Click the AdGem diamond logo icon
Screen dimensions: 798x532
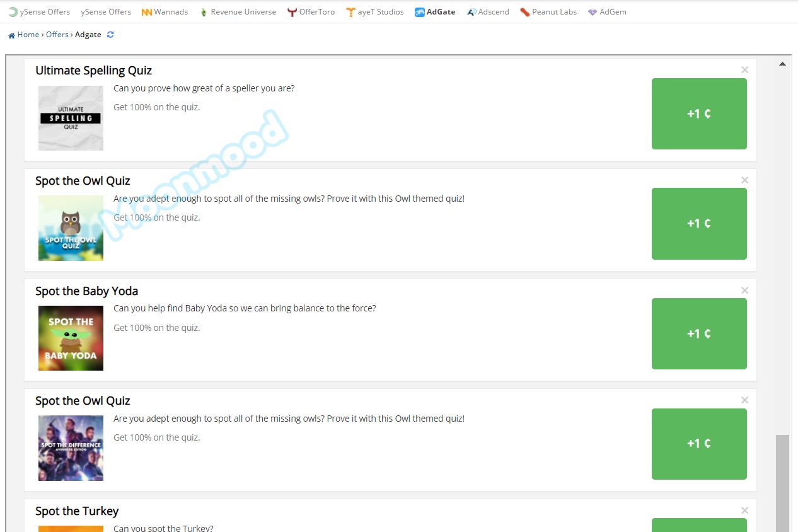pos(592,12)
